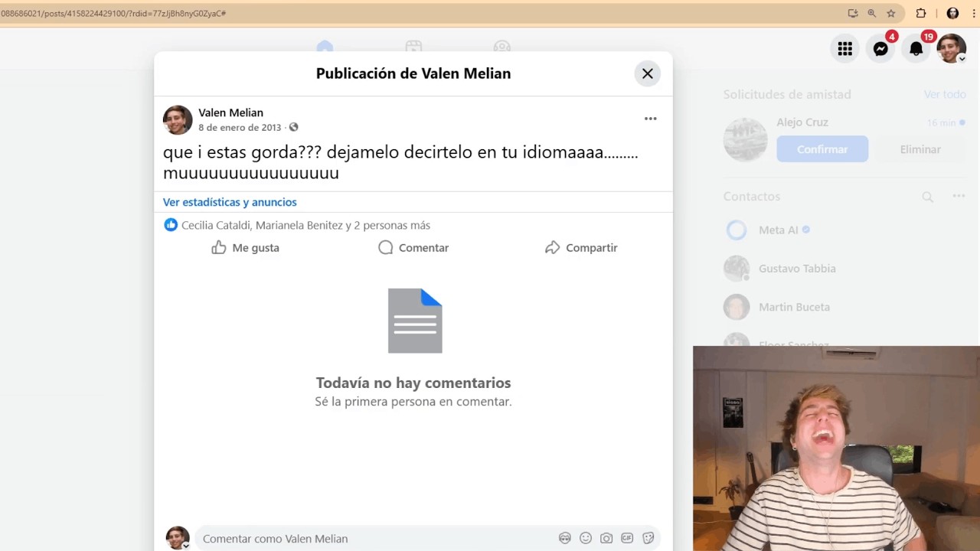The image size is (980, 551).
Task: Click the browser address bar URL
Action: pyautogui.click(x=113, y=13)
